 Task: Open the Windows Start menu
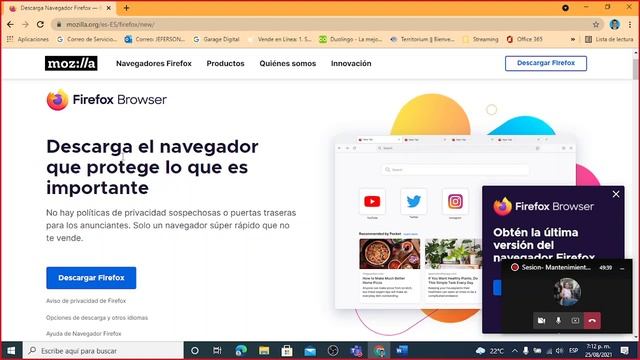pos(11,351)
